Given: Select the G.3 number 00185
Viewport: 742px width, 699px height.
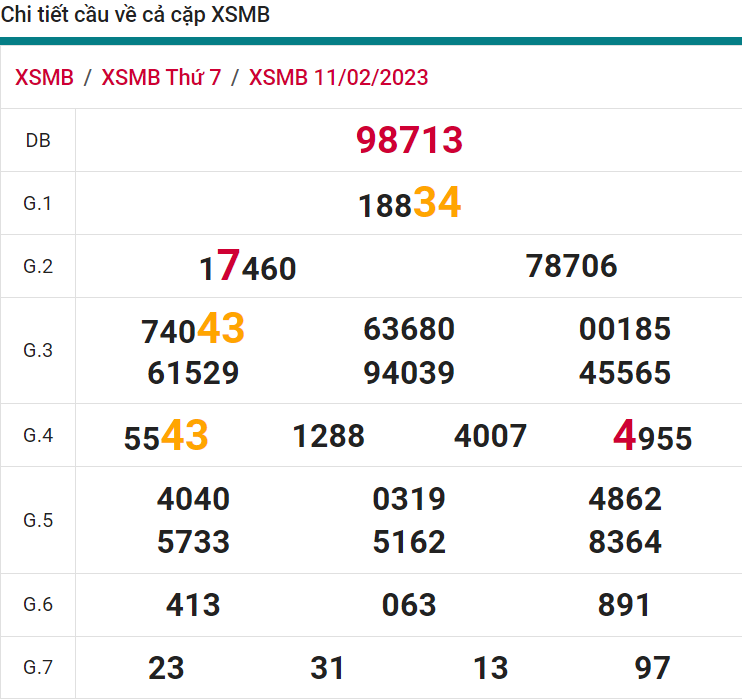Looking at the screenshot, I should tap(625, 329).
